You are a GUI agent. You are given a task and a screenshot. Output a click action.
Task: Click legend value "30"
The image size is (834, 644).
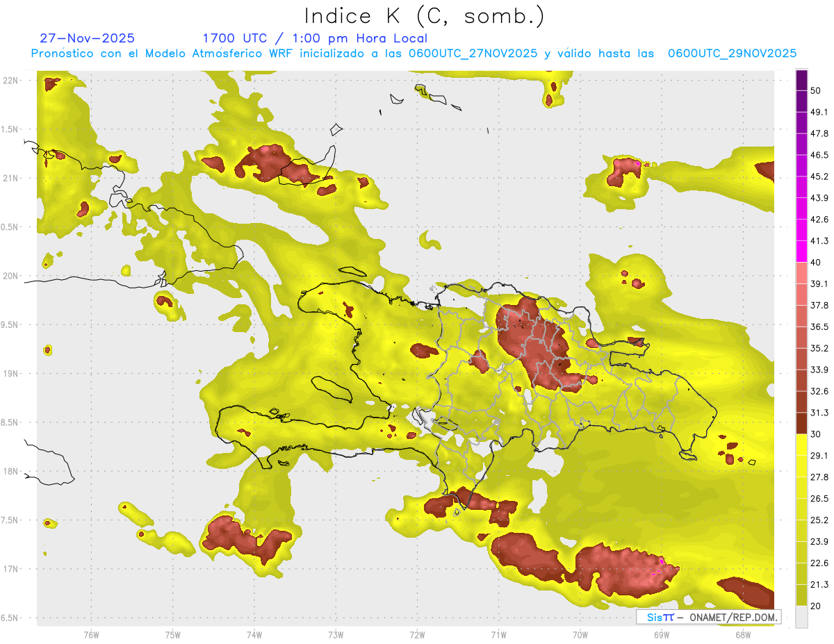tap(816, 434)
